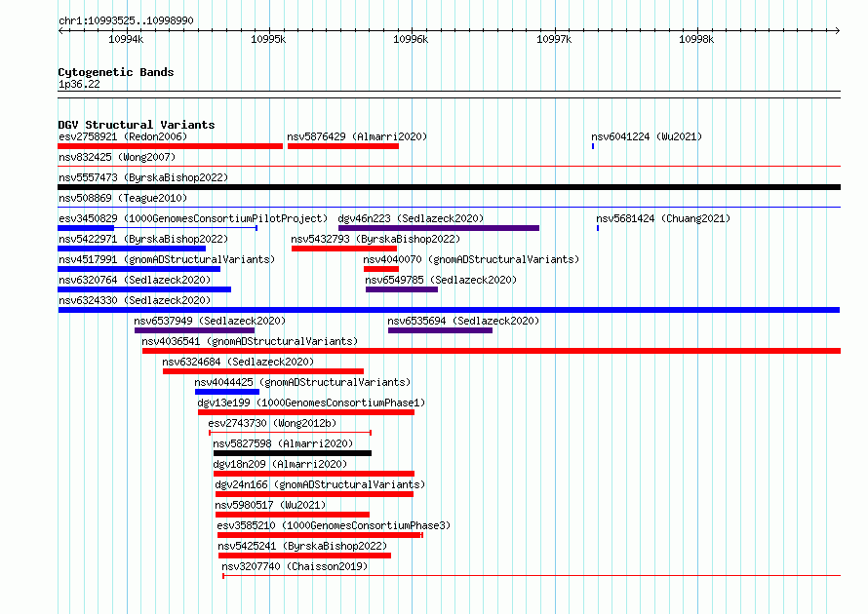Select nsv3207740 (Chaisson2019) label
The width and height of the screenshot is (868, 614).
pos(295,566)
